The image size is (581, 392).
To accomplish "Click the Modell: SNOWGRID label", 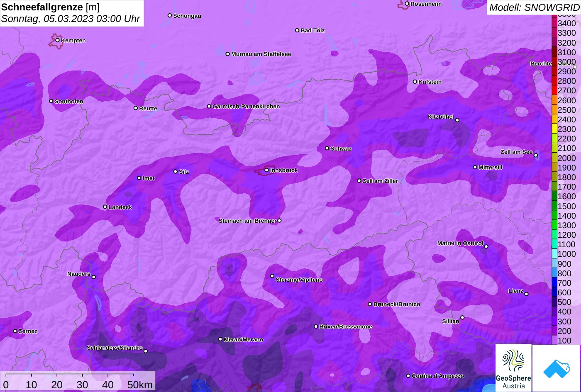I will point(534,7).
